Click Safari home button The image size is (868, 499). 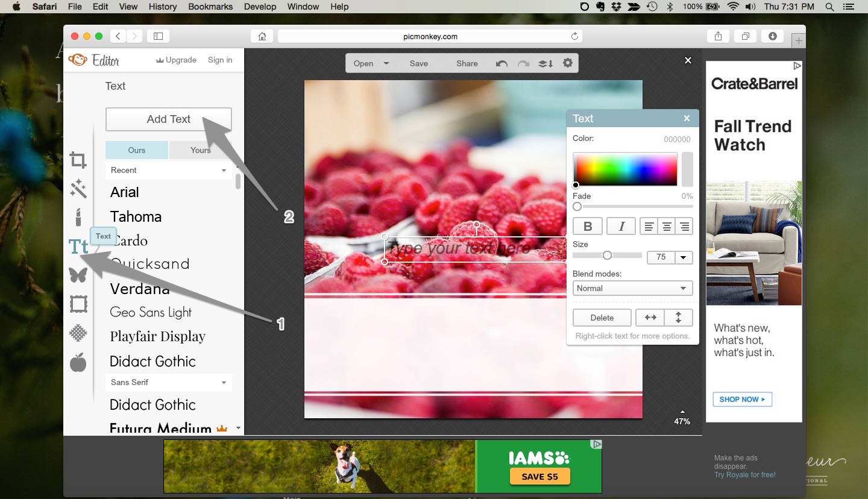click(x=262, y=36)
